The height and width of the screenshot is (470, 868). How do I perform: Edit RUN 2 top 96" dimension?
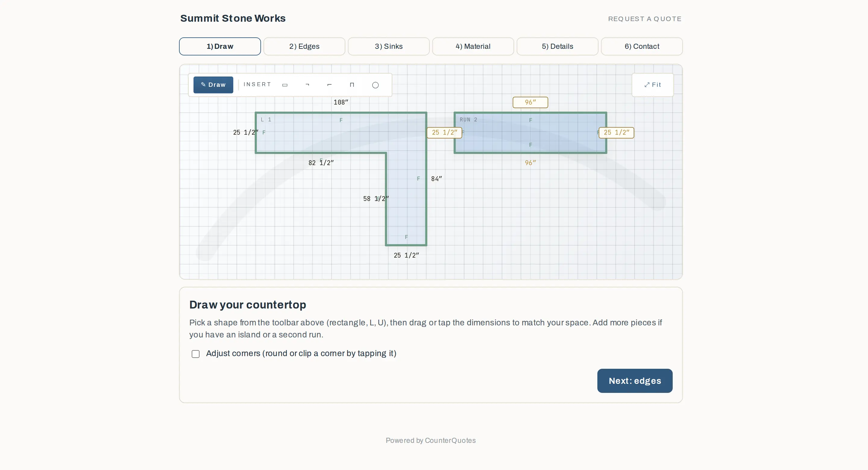pyautogui.click(x=530, y=102)
